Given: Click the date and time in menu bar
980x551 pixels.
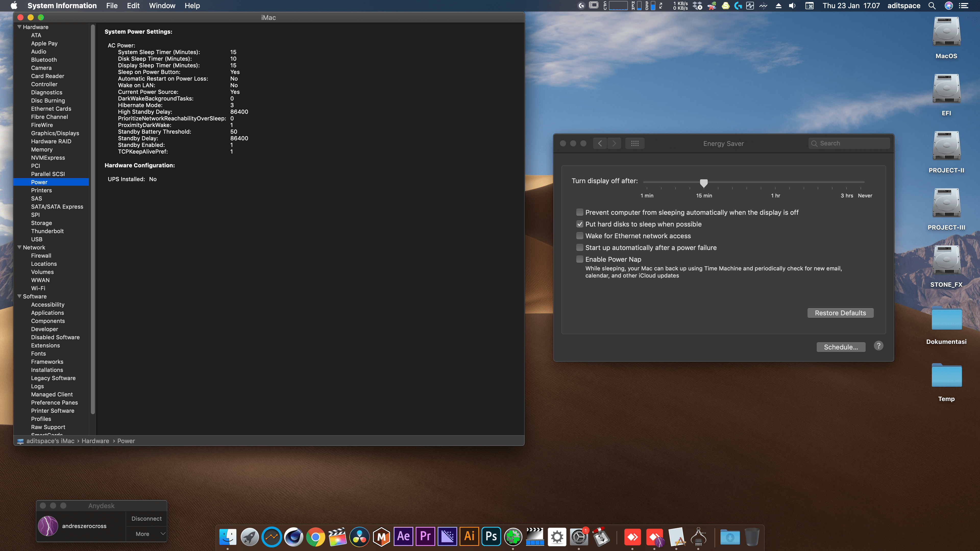Looking at the screenshot, I should coord(851,6).
